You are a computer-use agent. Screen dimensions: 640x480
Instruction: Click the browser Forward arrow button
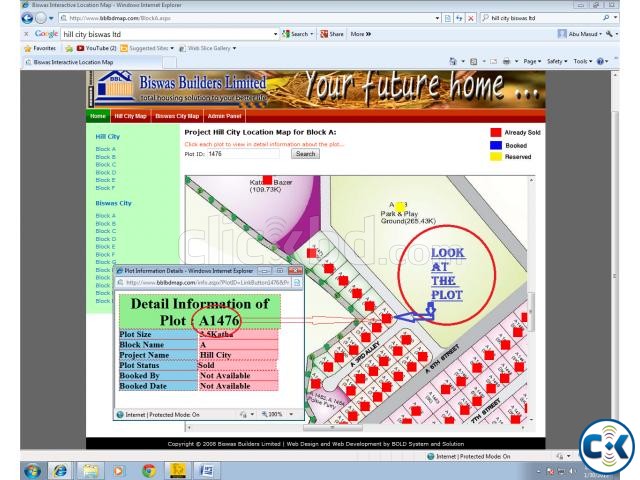click(41, 18)
